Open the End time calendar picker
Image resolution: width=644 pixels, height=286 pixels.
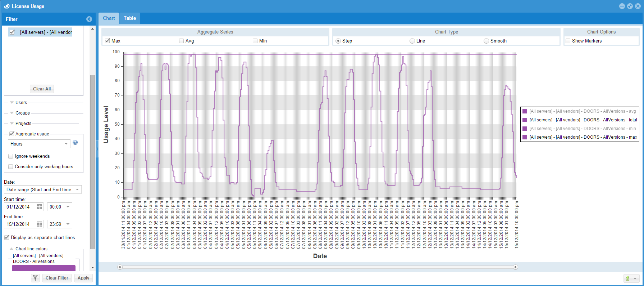click(x=40, y=224)
